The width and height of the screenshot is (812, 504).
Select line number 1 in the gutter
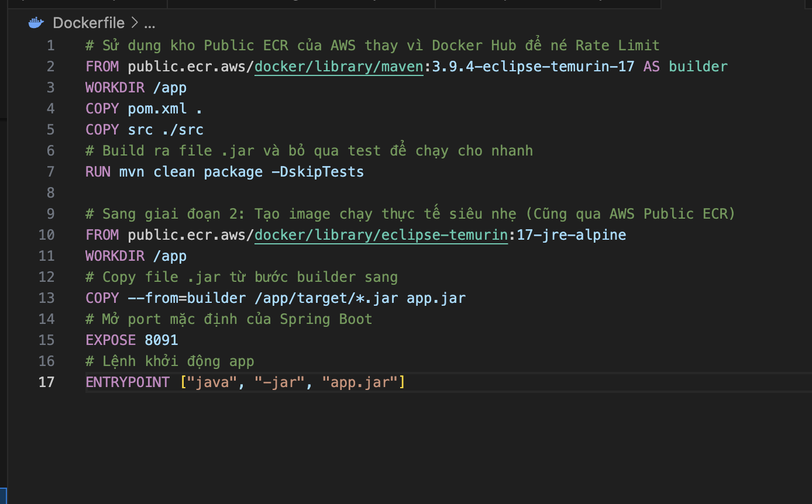(50, 46)
